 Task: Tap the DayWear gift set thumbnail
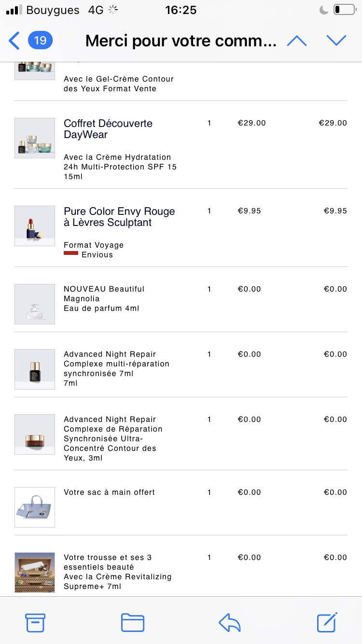(x=35, y=138)
